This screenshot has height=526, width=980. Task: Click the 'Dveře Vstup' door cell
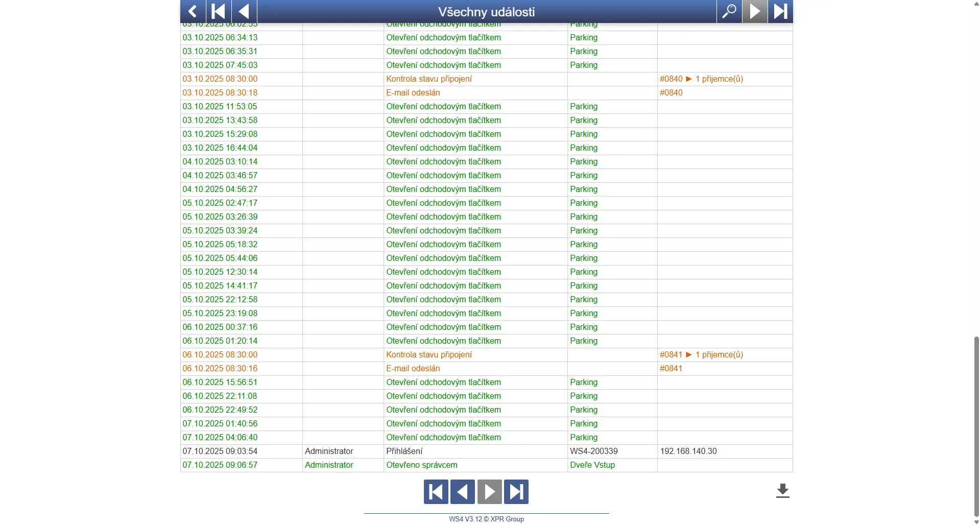(592, 465)
